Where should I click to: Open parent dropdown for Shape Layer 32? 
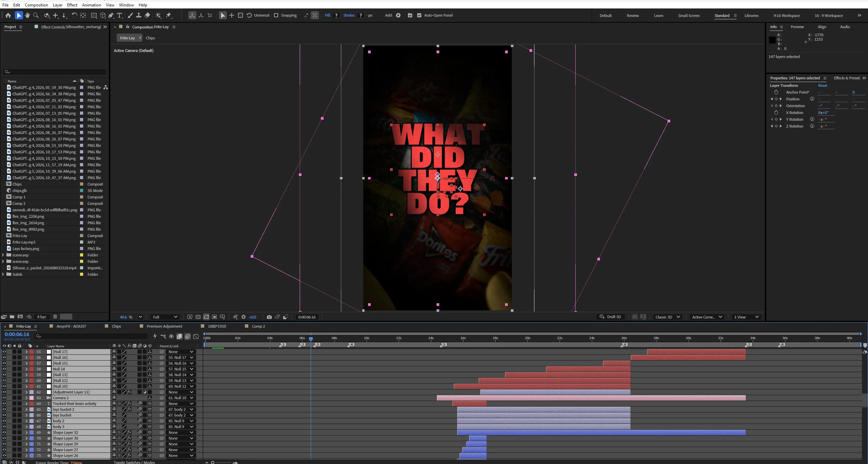point(180,432)
